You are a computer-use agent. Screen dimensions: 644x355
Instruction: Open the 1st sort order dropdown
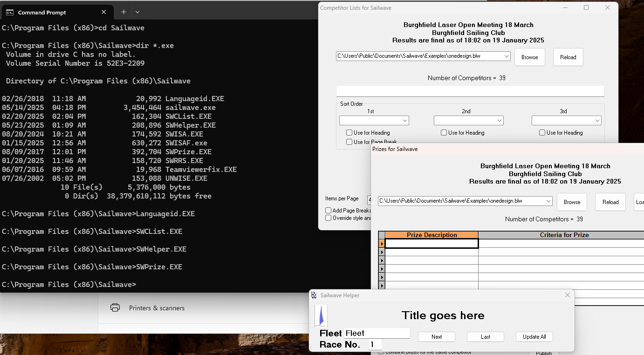(x=404, y=121)
